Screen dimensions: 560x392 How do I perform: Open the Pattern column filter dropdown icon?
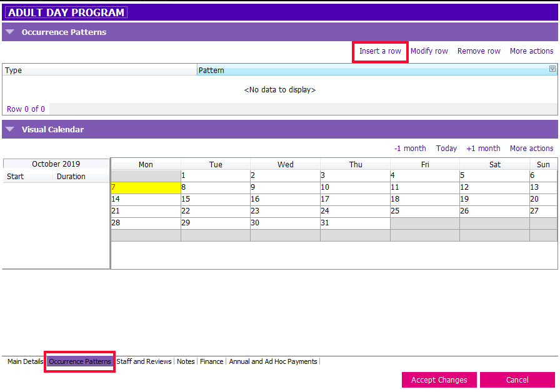pyautogui.click(x=552, y=69)
